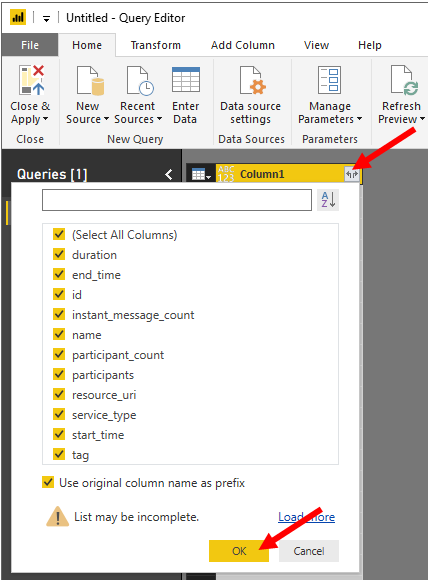Click the OK button
This screenshot has width=431, height=582.
239,551
